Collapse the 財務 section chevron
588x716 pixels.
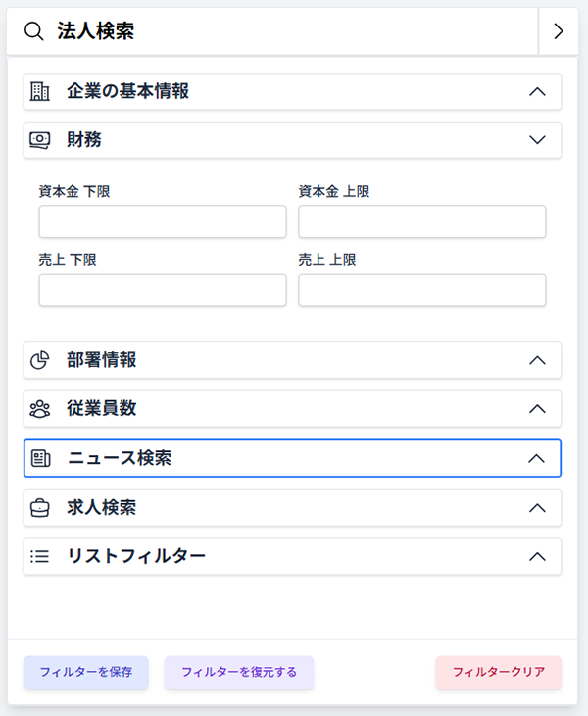click(536, 140)
